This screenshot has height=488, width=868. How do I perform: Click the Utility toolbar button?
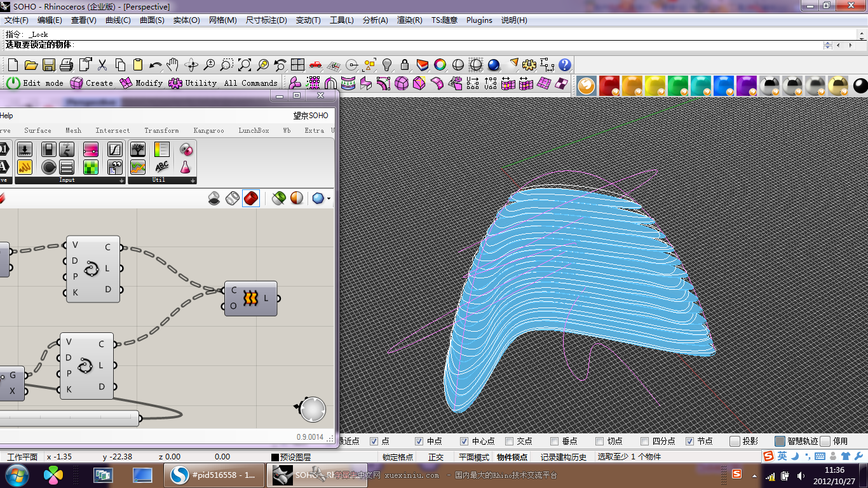click(x=193, y=83)
